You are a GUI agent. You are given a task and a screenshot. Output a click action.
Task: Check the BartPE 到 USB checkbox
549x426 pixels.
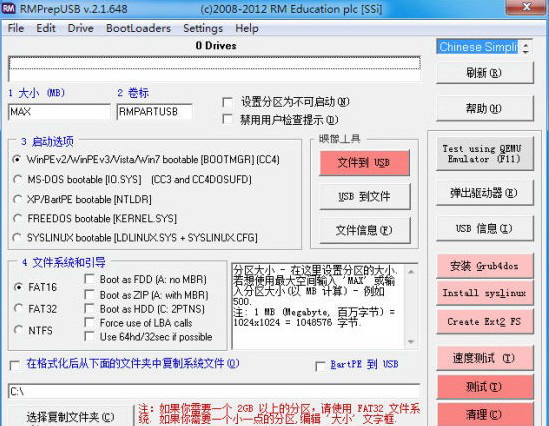pos(320,366)
